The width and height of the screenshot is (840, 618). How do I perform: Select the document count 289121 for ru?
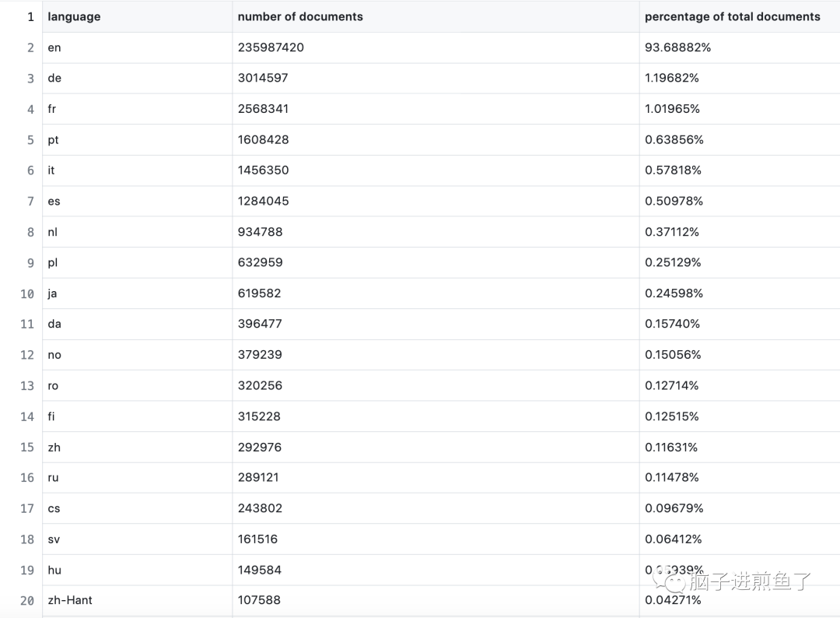coord(258,477)
